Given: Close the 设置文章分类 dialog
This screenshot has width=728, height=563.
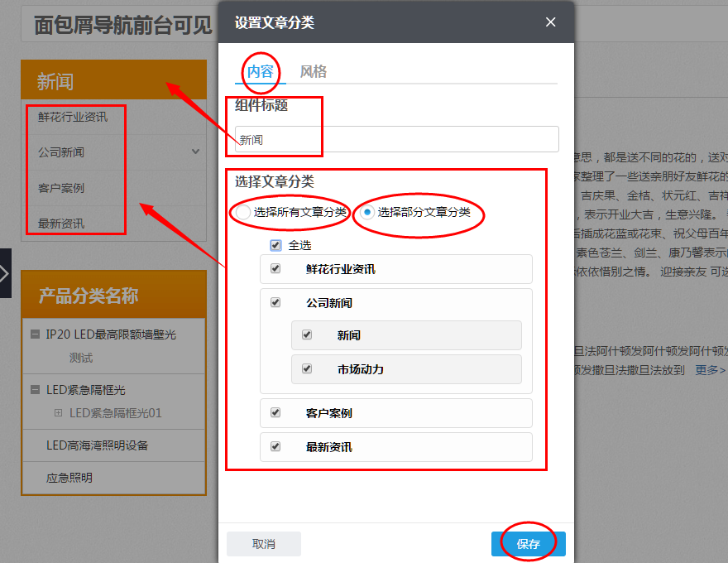Looking at the screenshot, I should click(x=551, y=22).
